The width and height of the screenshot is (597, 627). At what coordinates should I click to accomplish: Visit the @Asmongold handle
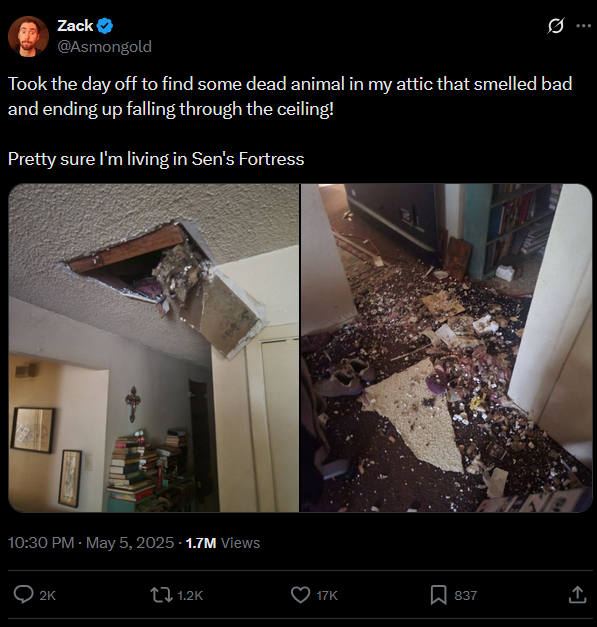point(105,47)
